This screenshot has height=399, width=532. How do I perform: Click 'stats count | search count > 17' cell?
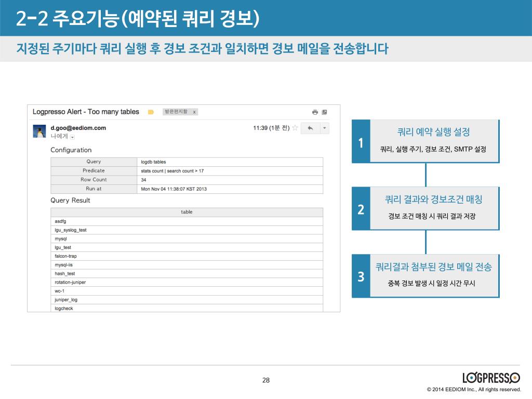230,171
